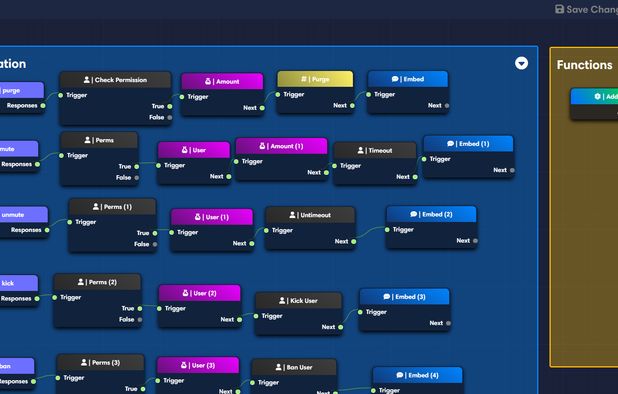Click the user icon on Perms node
Viewport: 618px width, 394px height.
click(87, 140)
